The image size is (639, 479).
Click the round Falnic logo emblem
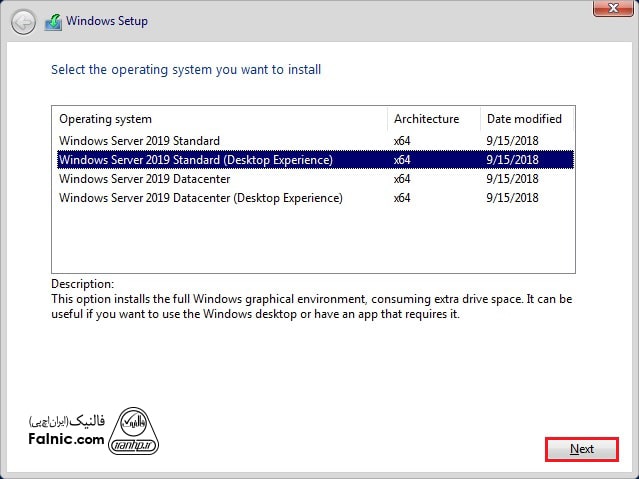(x=139, y=430)
